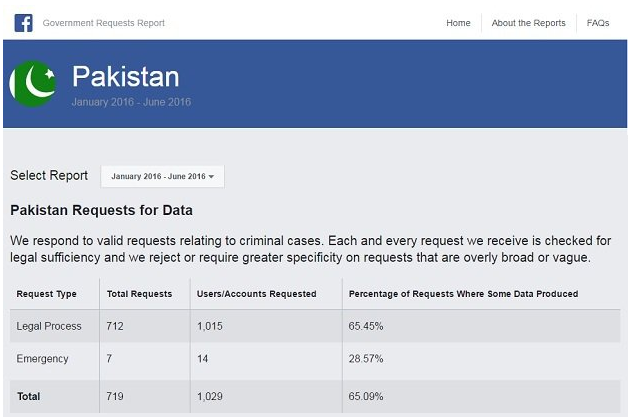This screenshot has width=628, height=417.
Task: Open the FAQs link
Action: point(598,23)
